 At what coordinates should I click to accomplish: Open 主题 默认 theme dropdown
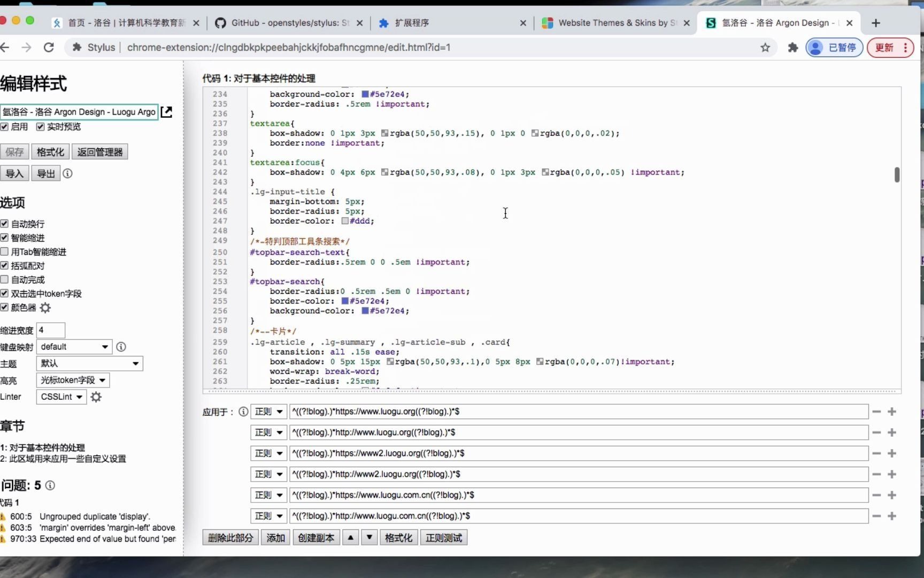pos(90,363)
